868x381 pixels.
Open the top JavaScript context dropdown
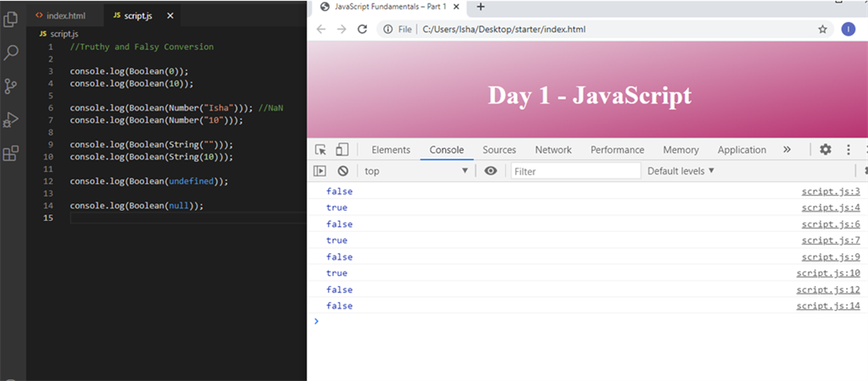(x=417, y=171)
